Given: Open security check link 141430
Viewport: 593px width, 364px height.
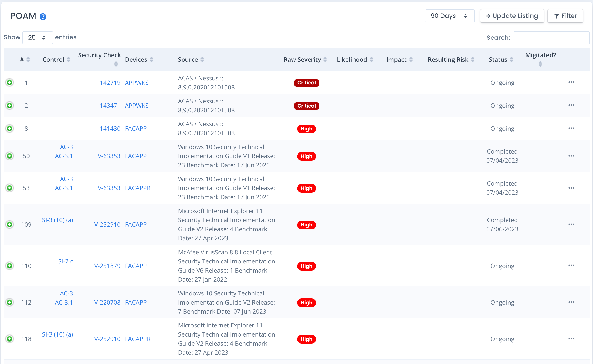Looking at the screenshot, I should click(110, 128).
